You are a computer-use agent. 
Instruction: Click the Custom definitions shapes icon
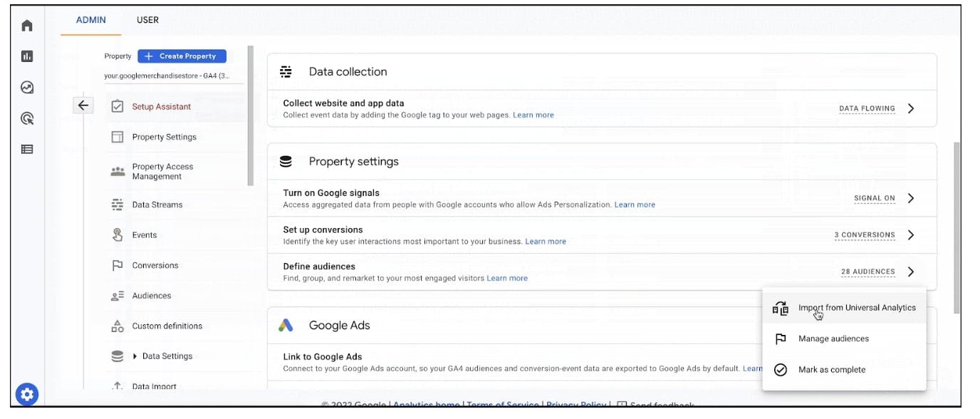[x=118, y=326]
